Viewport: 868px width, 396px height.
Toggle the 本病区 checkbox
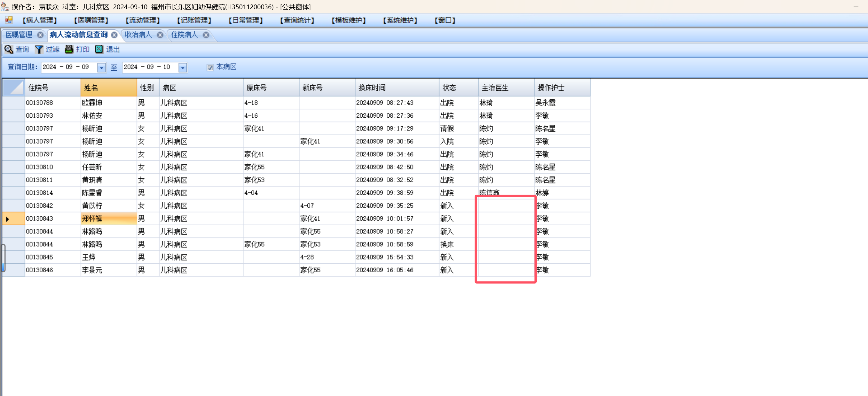tap(210, 68)
